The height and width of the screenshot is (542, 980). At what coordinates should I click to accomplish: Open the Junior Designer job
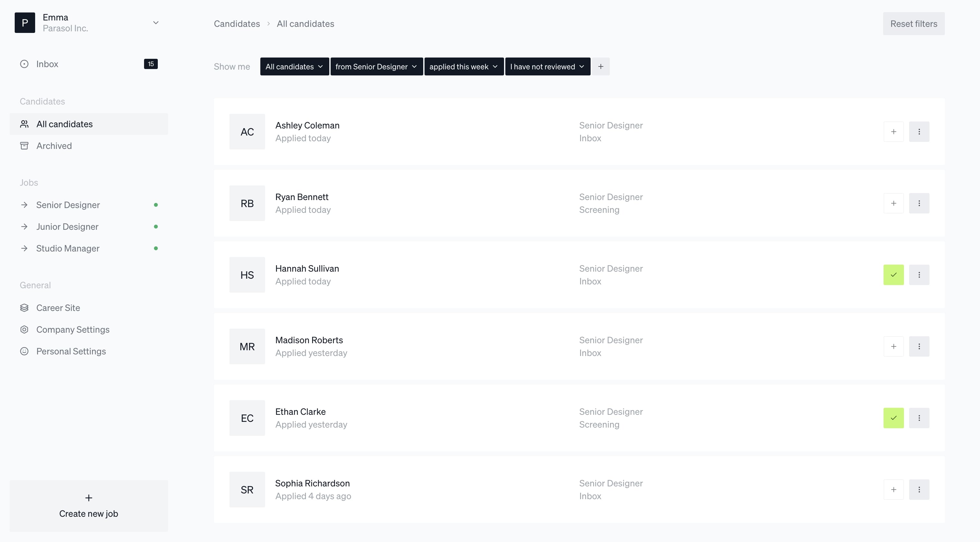(89, 227)
